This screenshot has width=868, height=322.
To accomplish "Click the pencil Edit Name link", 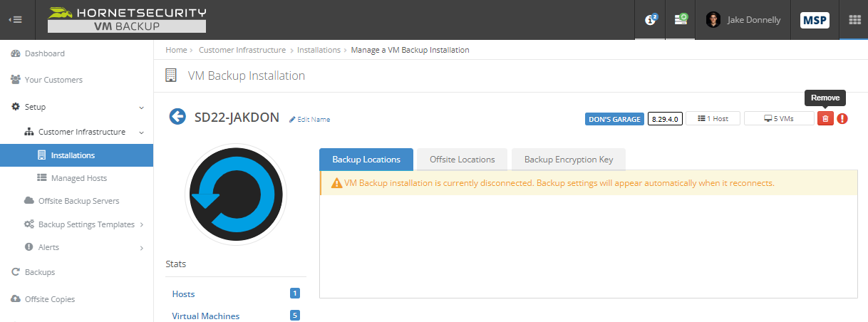I will click(x=309, y=119).
